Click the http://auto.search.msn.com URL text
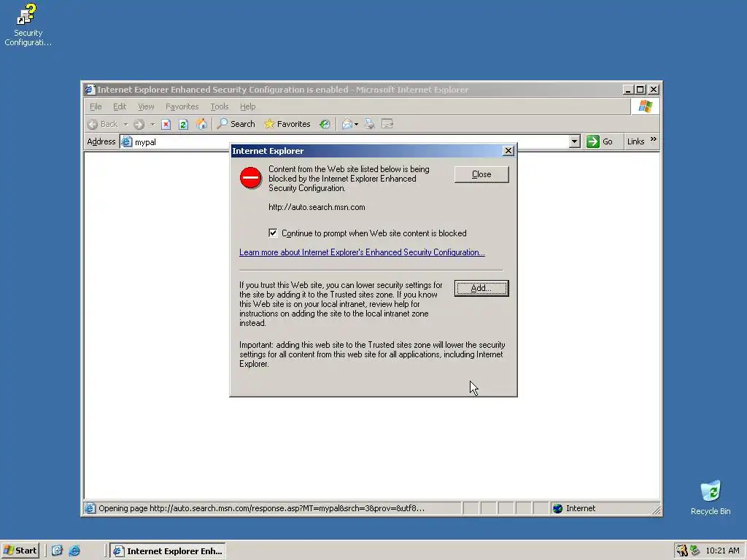The image size is (747, 560). [317, 207]
